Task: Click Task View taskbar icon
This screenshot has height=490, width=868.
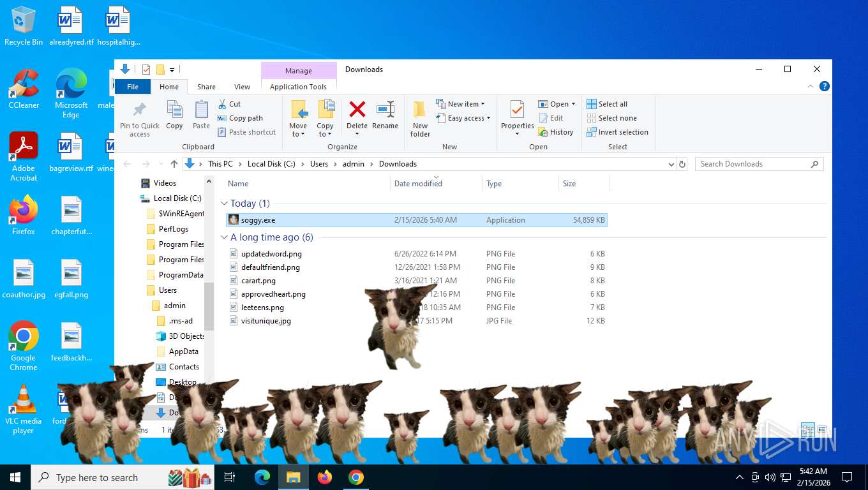Action: click(x=230, y=477)
